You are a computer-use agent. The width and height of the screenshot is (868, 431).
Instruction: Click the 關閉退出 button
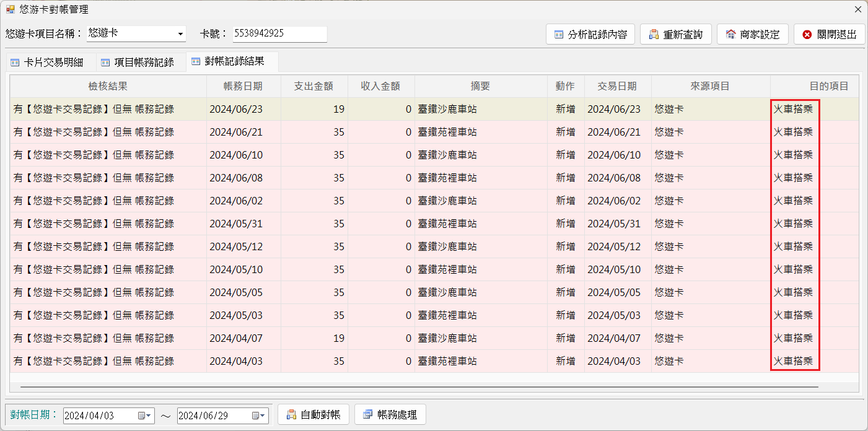pyautogui.click(x=830, y=34)
